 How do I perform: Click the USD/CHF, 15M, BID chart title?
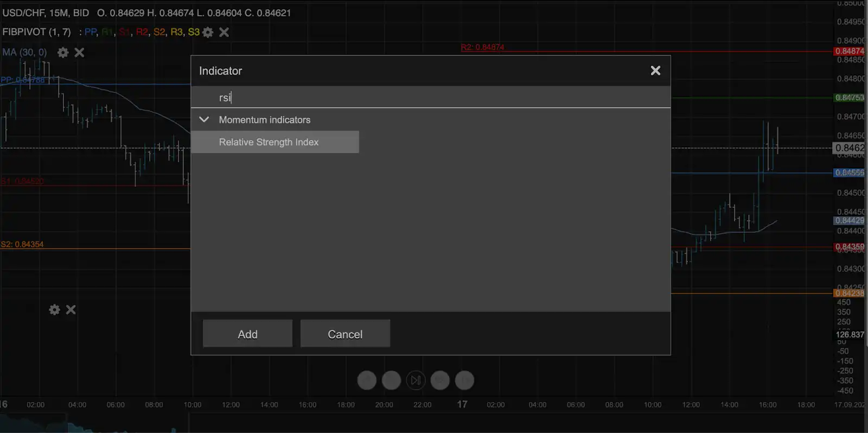[x=46, y=13]
